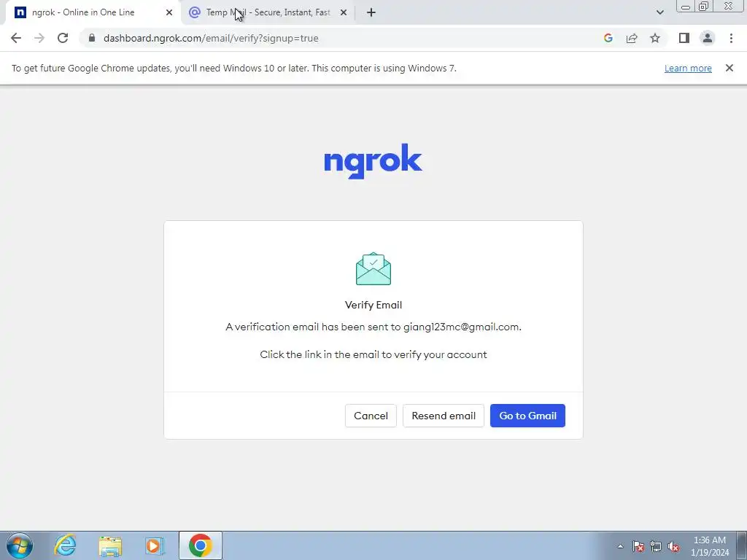Screen dimensions: 747x560
Task: Click the Chrome taskbar button
Action: [200, 545]
